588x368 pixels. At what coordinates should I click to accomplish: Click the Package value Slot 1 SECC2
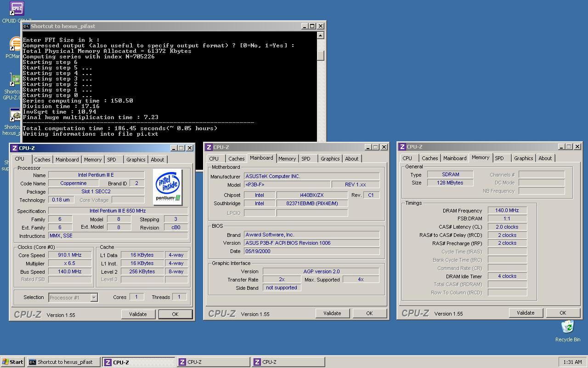coord(96,191)
